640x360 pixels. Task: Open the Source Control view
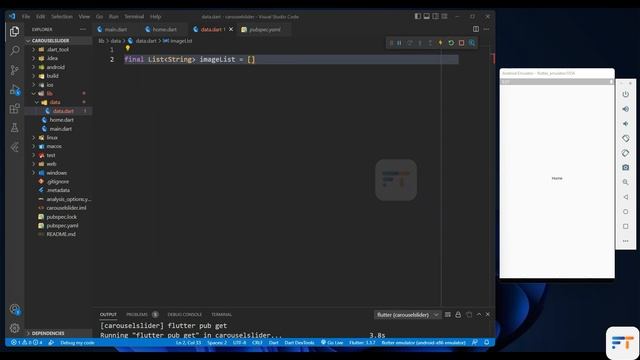coord(14,70)
